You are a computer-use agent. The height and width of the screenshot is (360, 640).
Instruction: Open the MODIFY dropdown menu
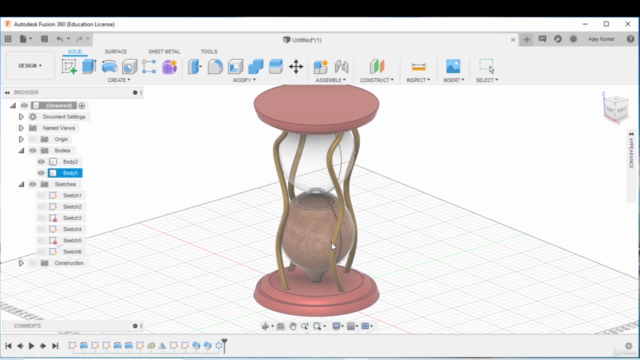[244, 80]
